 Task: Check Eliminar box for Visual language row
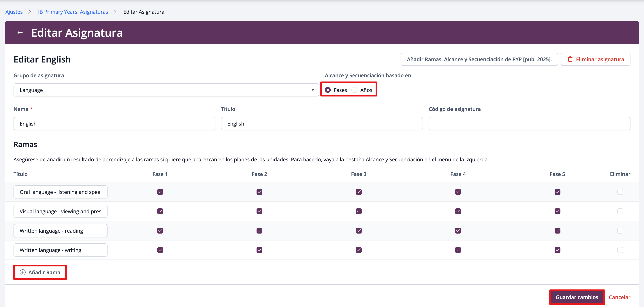click(x=620, y=211)
